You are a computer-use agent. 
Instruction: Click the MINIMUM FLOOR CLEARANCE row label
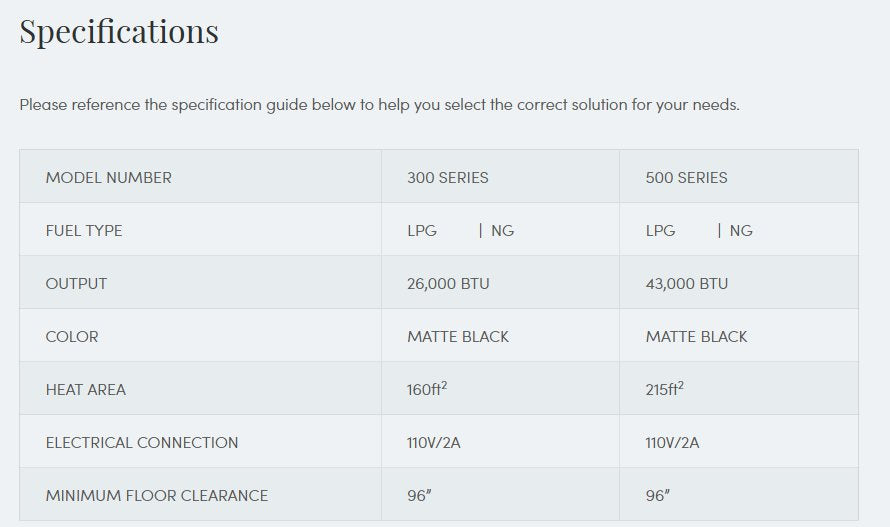pyautogui.click(x=157, y=496)
